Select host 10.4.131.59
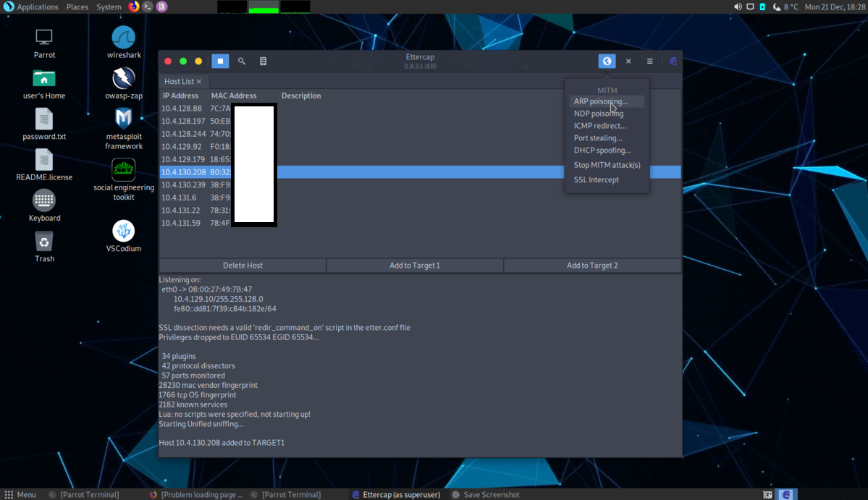The height and width of the screenshot is (500, 868). tap(420, 223)
